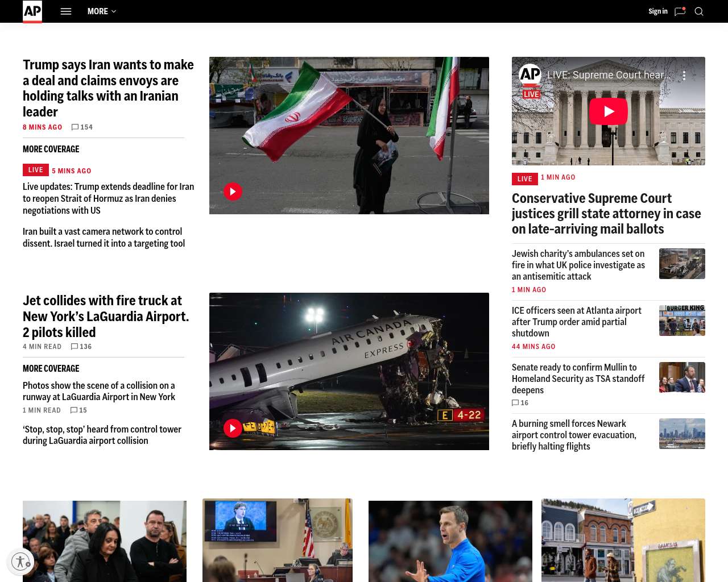
Task: Open the LaGuardia jet collision headline
Action: pyautogui.click(x=106, y=316)
